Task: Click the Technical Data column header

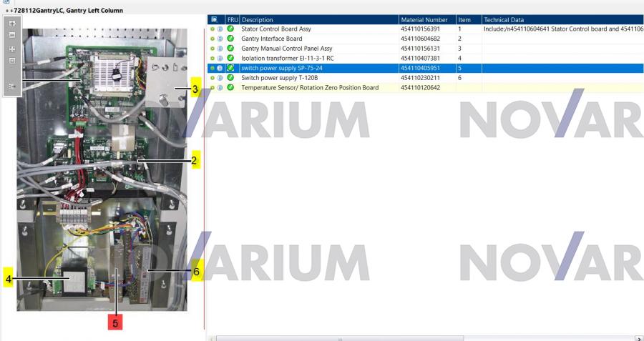Action: click(x=562, y=19)
